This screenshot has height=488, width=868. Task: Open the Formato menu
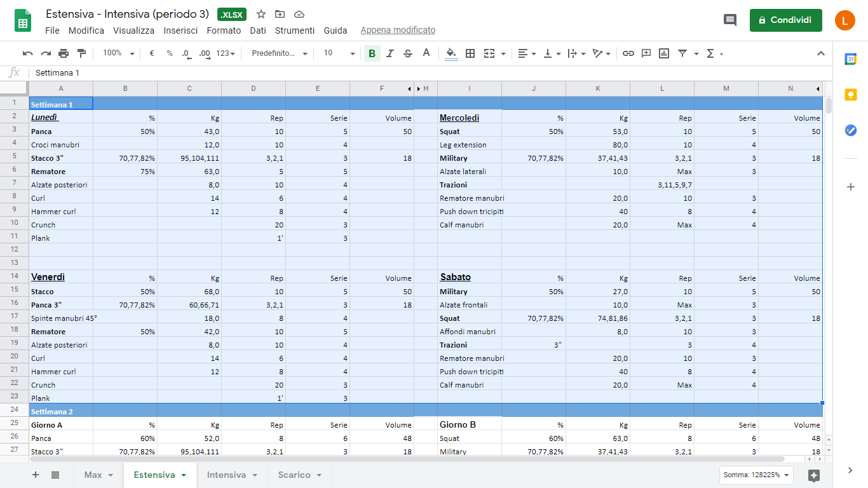[x=224, y=30]
